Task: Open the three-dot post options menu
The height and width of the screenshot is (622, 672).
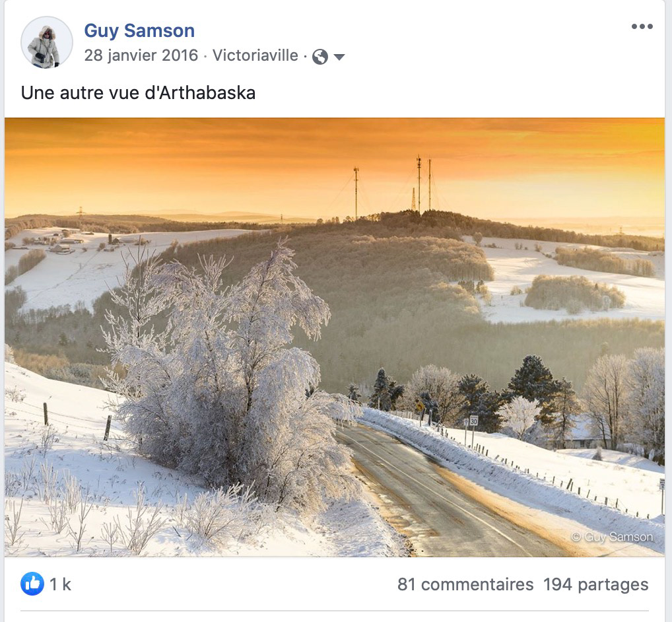Action: pyautogui.click(x=642, y=26)
